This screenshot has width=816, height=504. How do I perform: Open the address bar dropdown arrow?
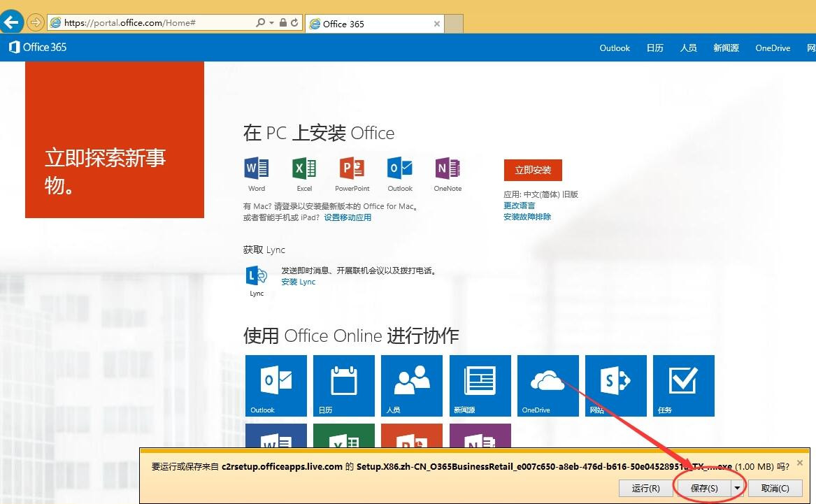(272, 23)
